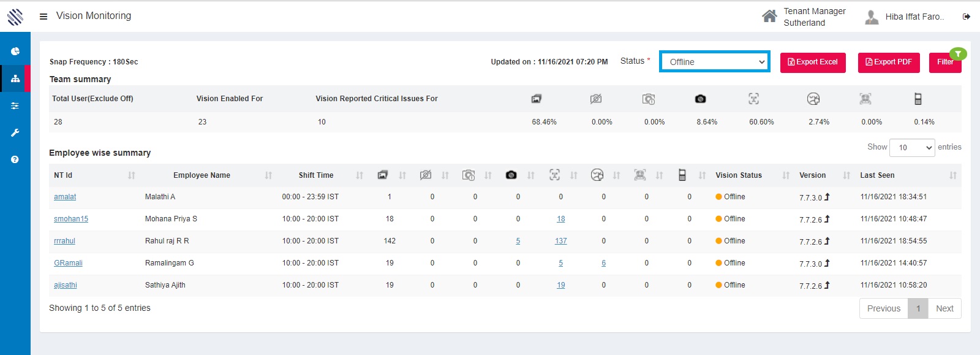Image resolution: width=980 pixels, height=355 pixels.
Task: Click the logout icon at top right
Action: tap(967, 17)
